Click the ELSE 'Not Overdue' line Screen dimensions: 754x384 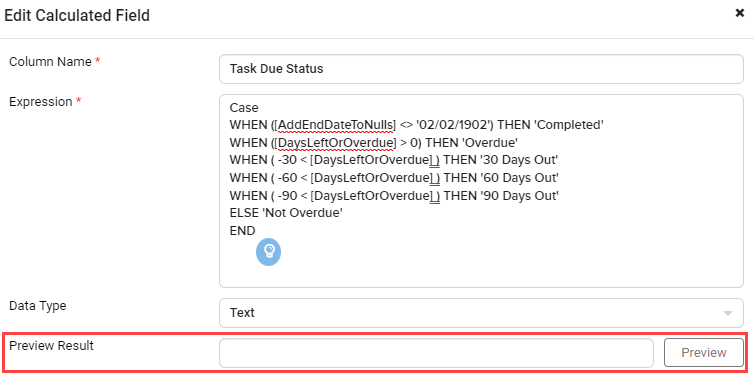pyautogui.click(x=286, y=213)
